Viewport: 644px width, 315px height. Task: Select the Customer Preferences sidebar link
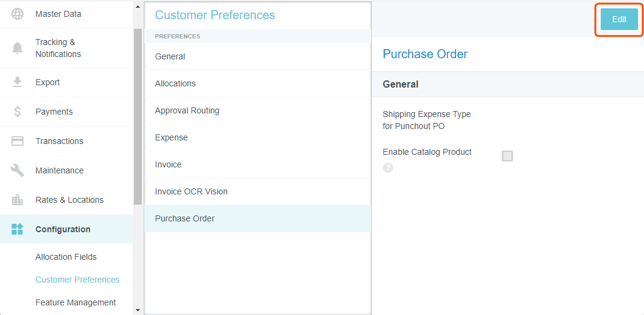[77, 280]
